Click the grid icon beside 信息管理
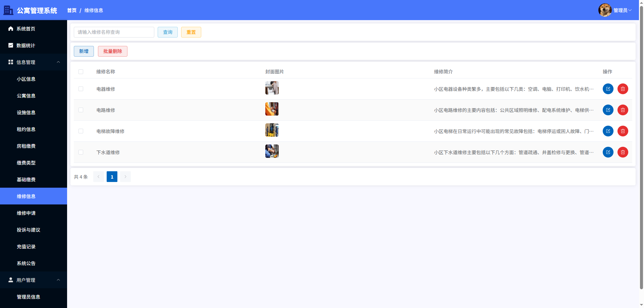Screen dimensions: 644x308 point(11,62)
